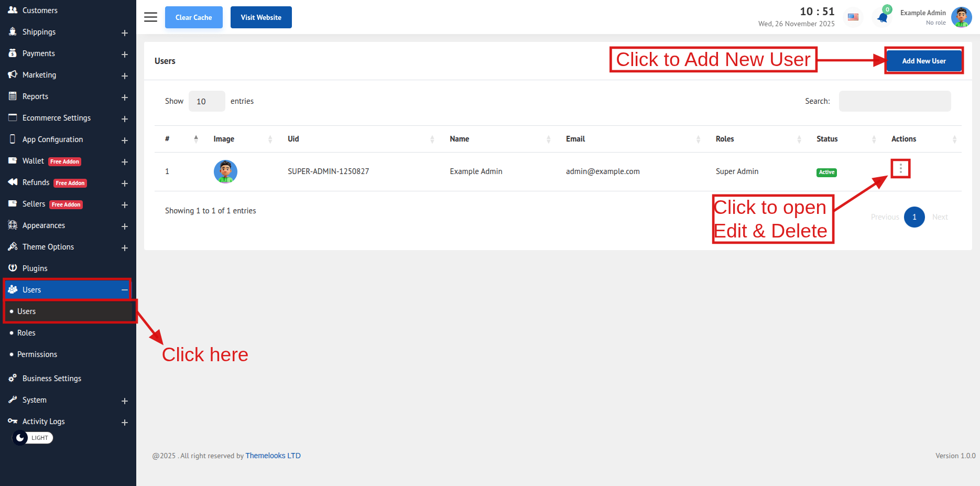
Task: Open the Permissions submenu item
Action: click(x=37, y=354)
